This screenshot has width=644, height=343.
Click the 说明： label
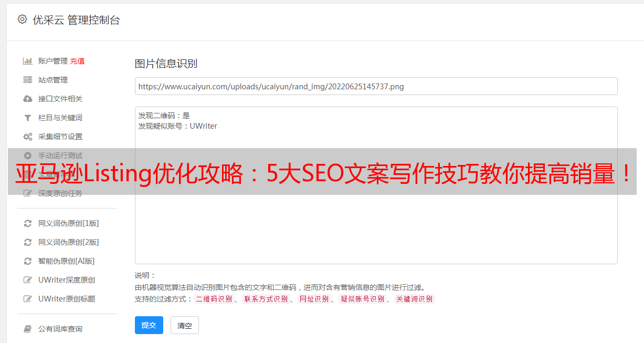click(145, 275)
